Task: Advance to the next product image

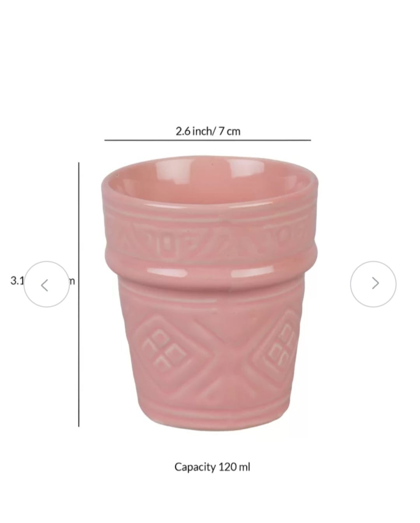Action: 373,284
